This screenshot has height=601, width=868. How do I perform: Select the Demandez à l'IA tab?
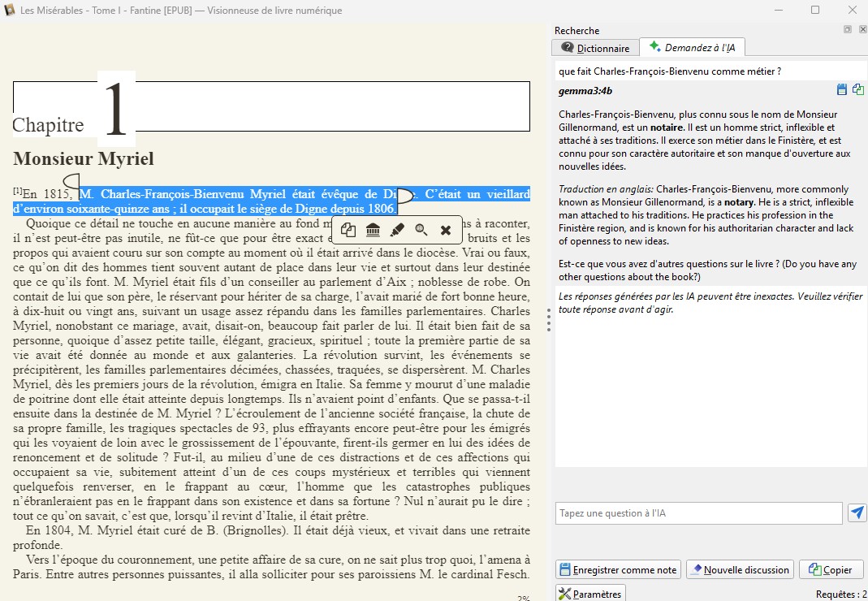693,48
